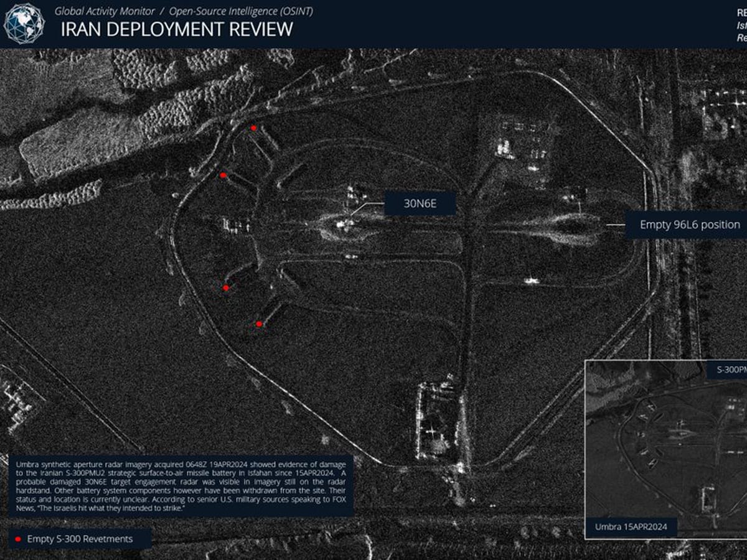Click the truncated text in the top-right header
The width and height of the screenshot is (747, 560).
coord(741,25)
